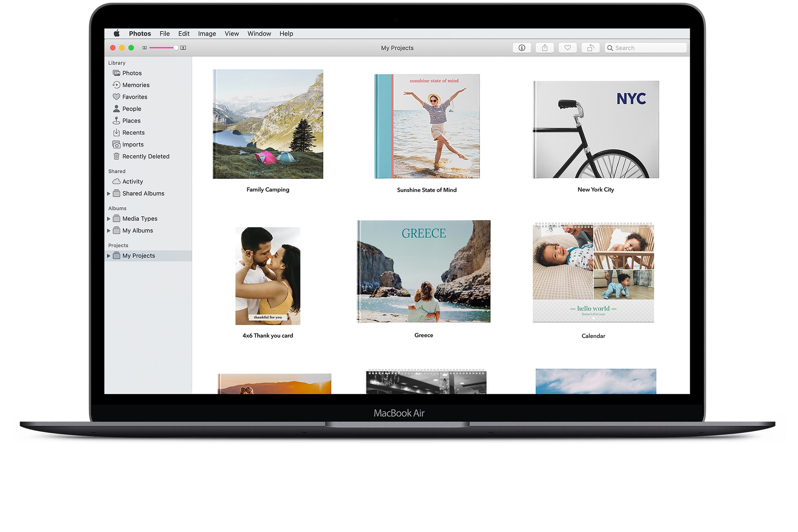Click the small thumbnail zoom-out icon
The image size is (798, 532).
145,48
